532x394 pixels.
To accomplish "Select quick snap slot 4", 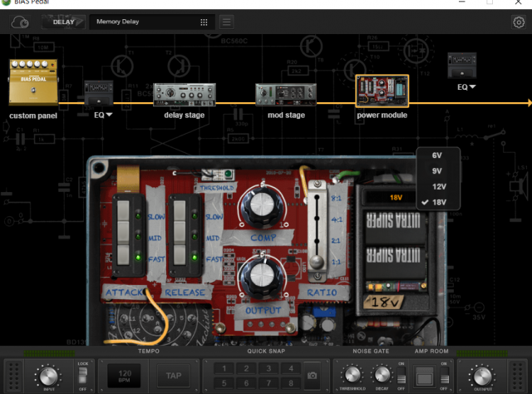I will coord(291,368).
